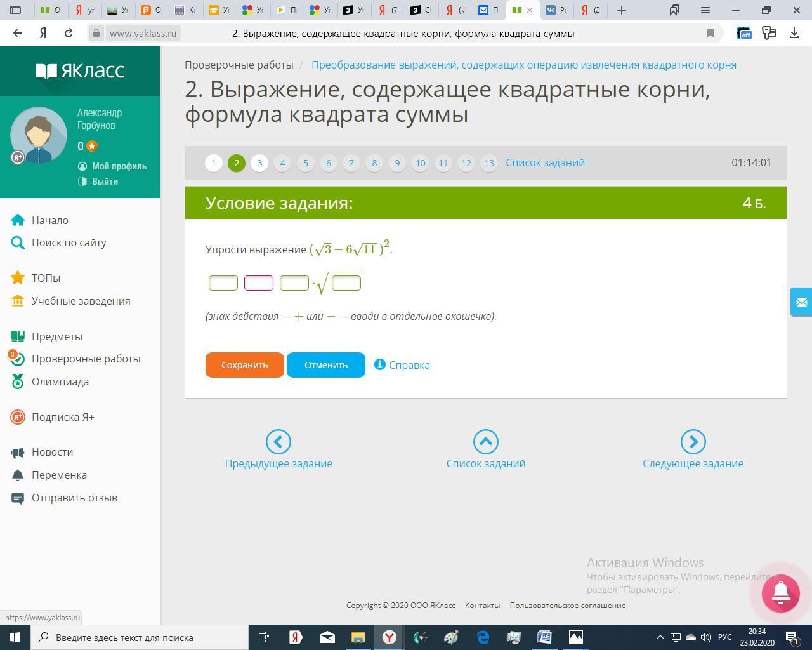812x650 pixels.
Task: Click the bookmark flag in the address bar
Action: tap(710, 33)
